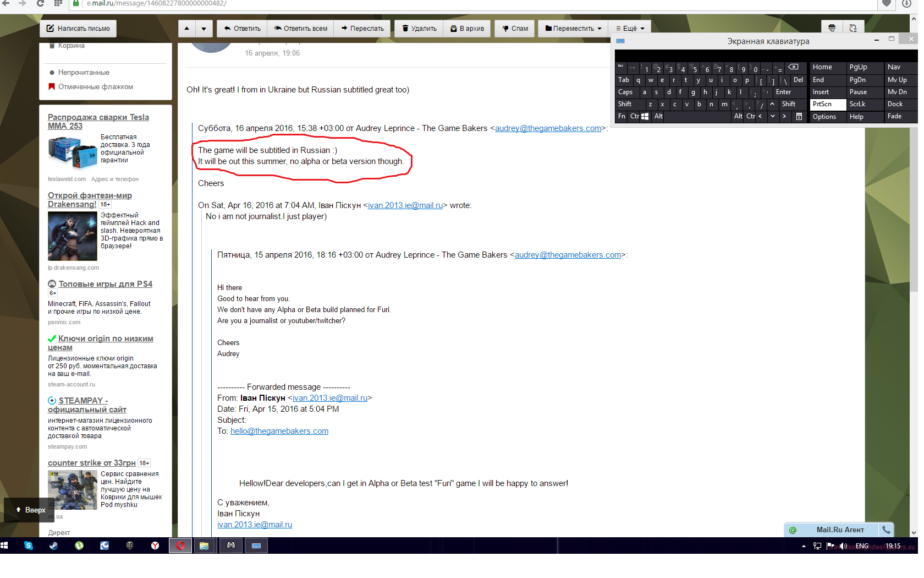Click ivan.2013.ie@mail.ru link in signature
This screenshot has width=924, height=578.
tap(255, 525)
